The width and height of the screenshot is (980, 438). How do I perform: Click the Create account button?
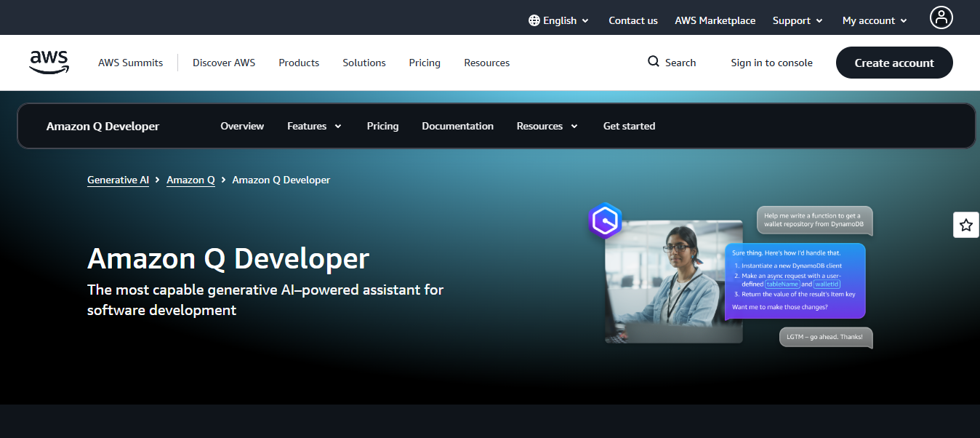pos(894,63)
